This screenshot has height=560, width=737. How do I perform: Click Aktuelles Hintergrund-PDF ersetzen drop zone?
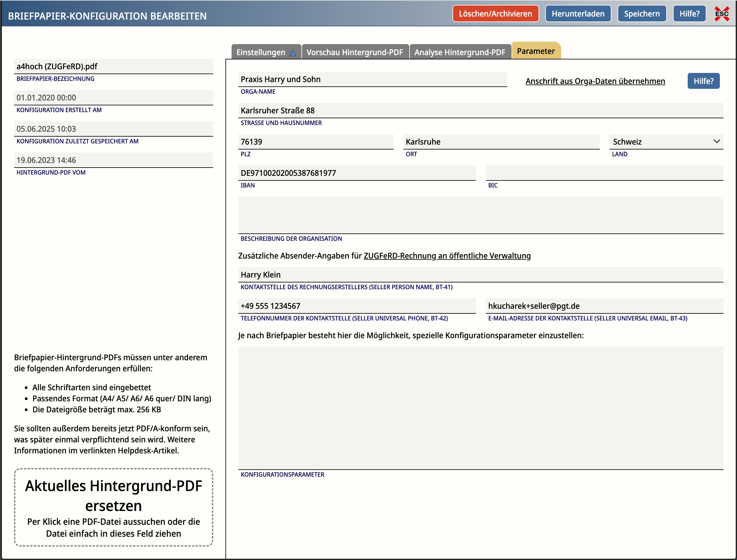[x=113, y=507]
